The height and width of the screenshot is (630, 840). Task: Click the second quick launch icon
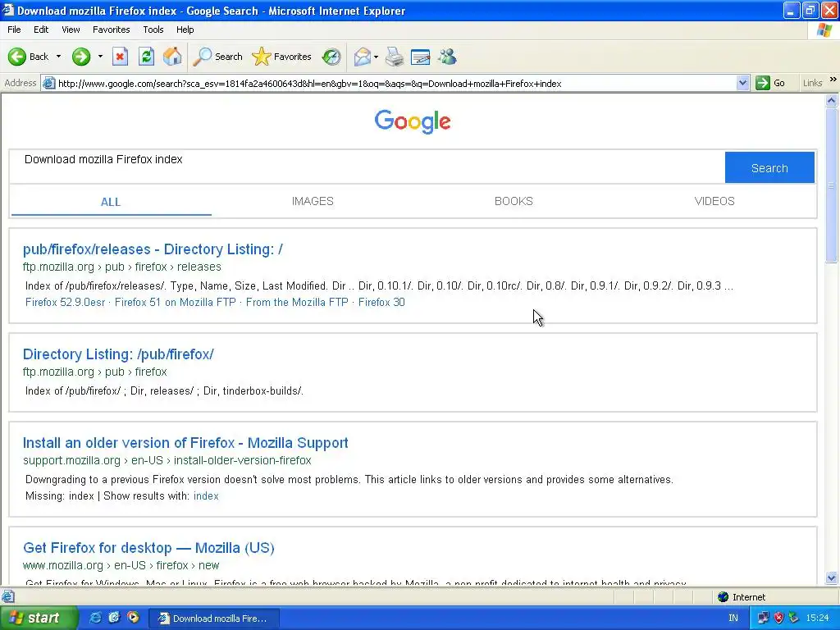[x=113, y=618]
